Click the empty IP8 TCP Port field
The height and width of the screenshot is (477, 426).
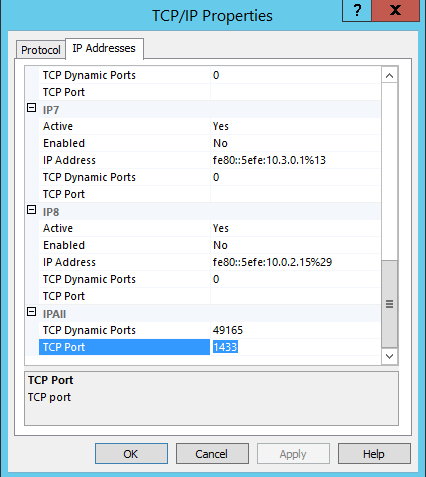(295, 296)
